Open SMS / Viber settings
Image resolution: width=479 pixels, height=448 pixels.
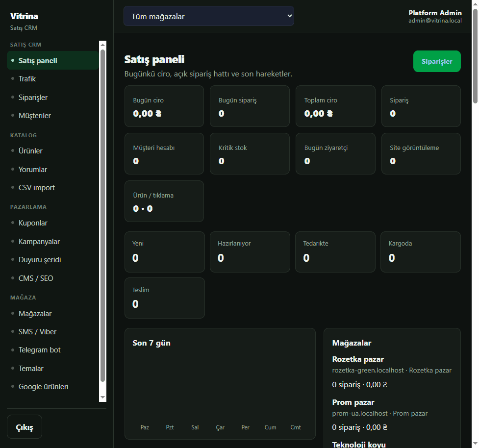tap(52, 332)
